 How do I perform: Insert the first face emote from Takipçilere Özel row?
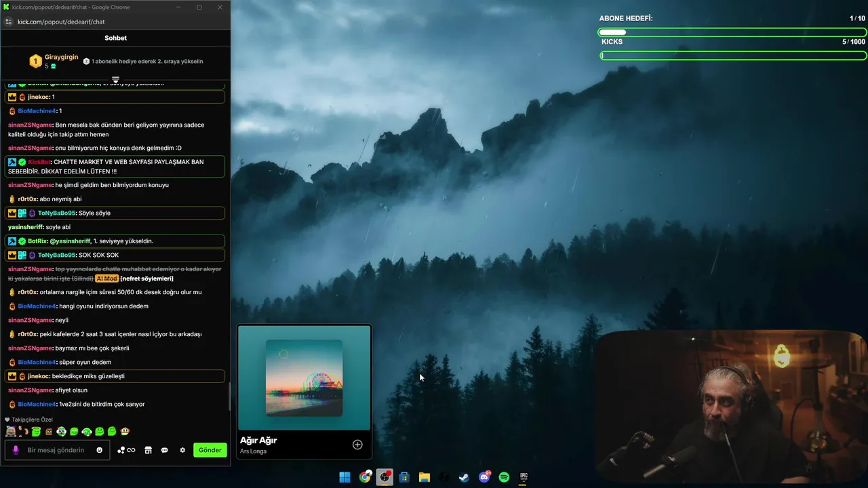(x=10, y=431)
